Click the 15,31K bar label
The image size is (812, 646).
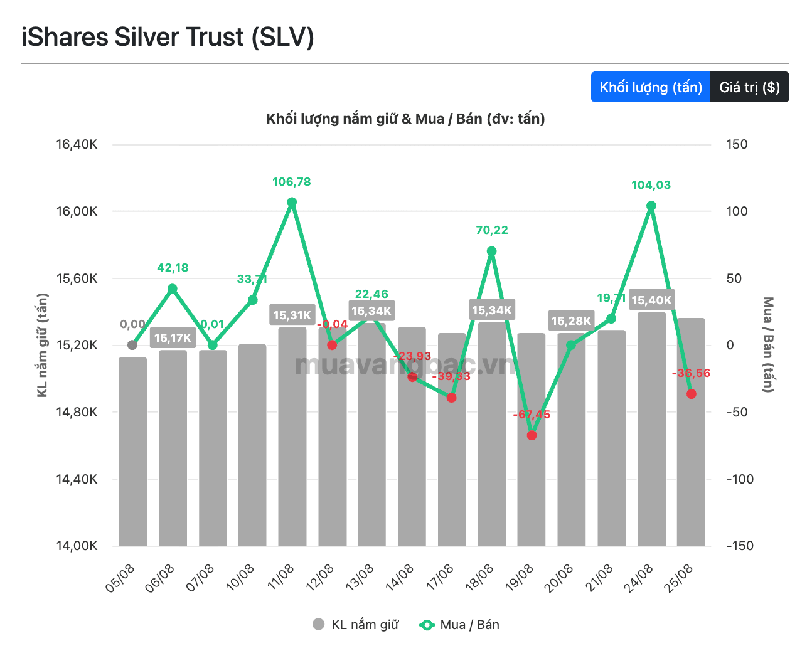[x=292, y=315]
